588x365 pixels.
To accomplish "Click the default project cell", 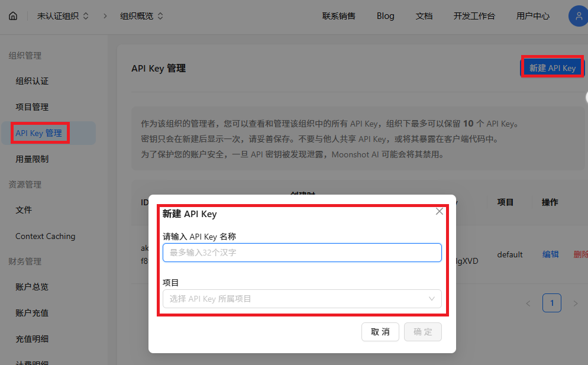I will pos(510,254).
